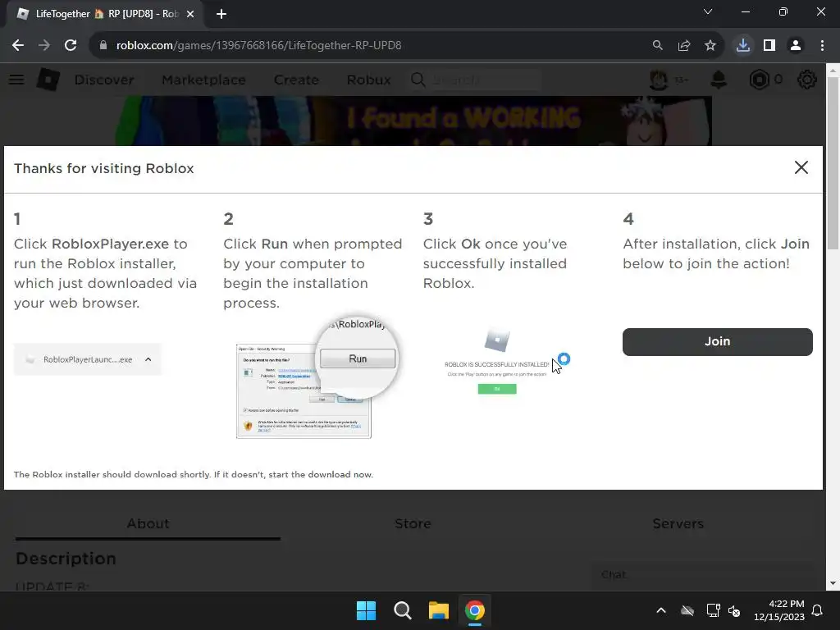Viewport: 840px width, 630px height.
Task: Click the page vertical scrollbar thumb
Action: [833, 163]
